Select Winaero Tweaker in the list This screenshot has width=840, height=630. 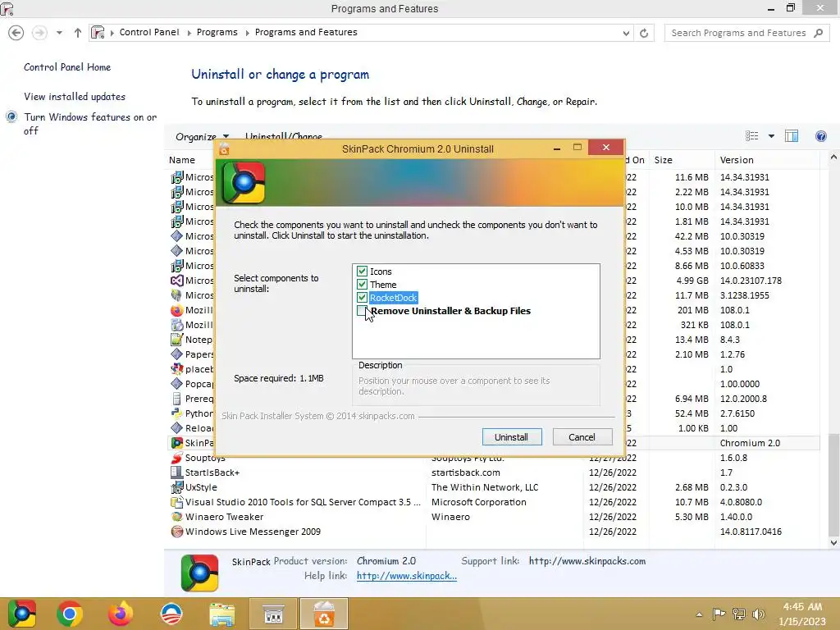click(494, 517)
